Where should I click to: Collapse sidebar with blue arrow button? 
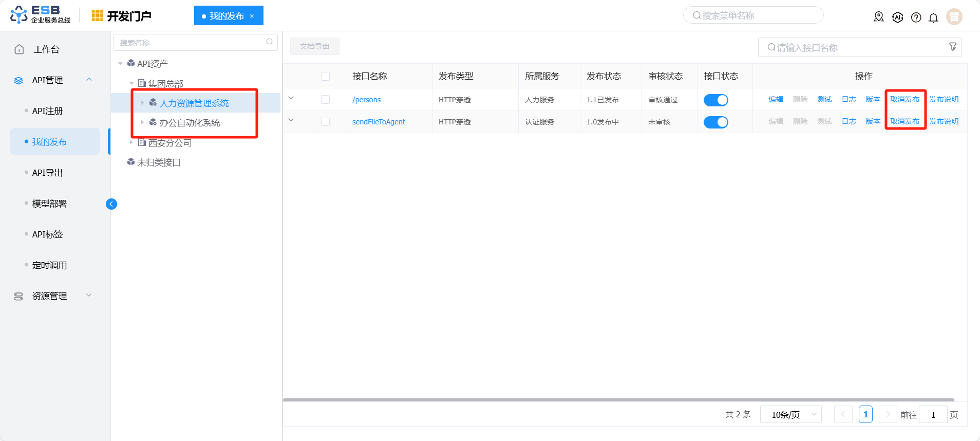tap(111, 204)
